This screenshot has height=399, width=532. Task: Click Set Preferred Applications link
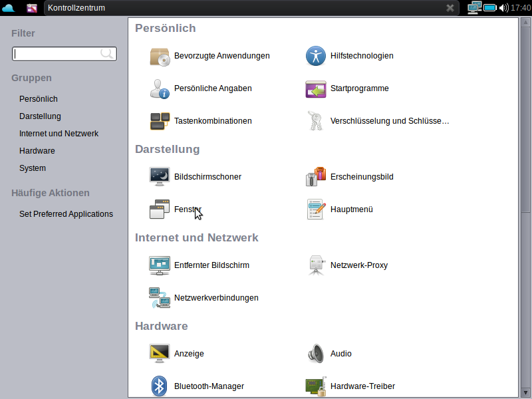(x=65, y=213)
